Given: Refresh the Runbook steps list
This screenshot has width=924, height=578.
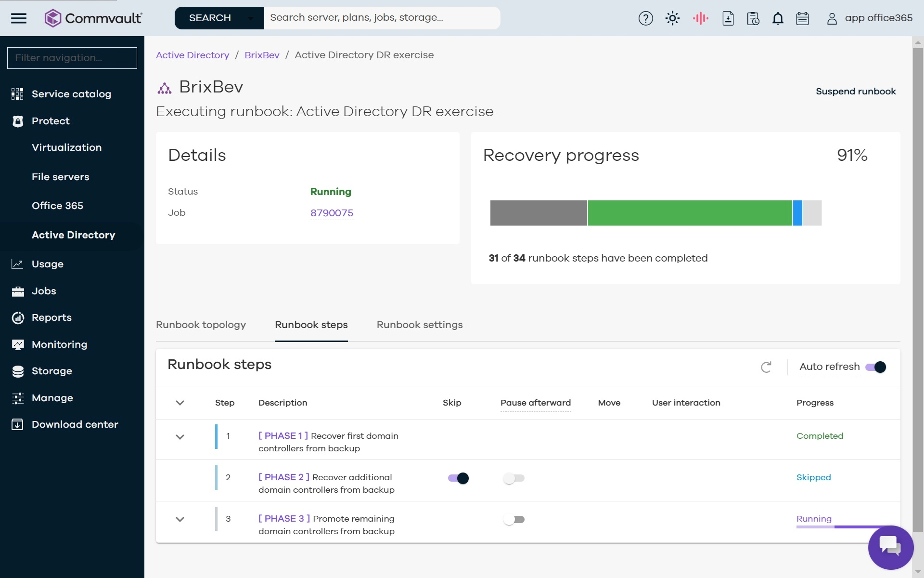Looking at the screenshot, I should coord(766,367).
